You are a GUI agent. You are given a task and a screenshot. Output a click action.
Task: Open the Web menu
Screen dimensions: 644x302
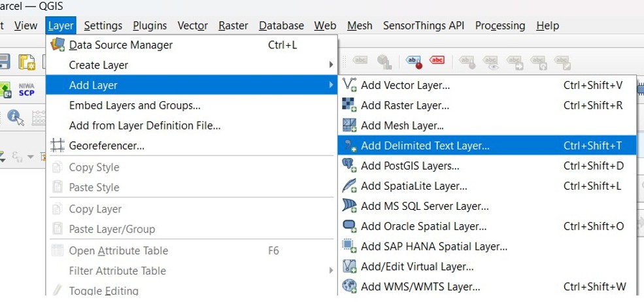click(x=326, y=25)
